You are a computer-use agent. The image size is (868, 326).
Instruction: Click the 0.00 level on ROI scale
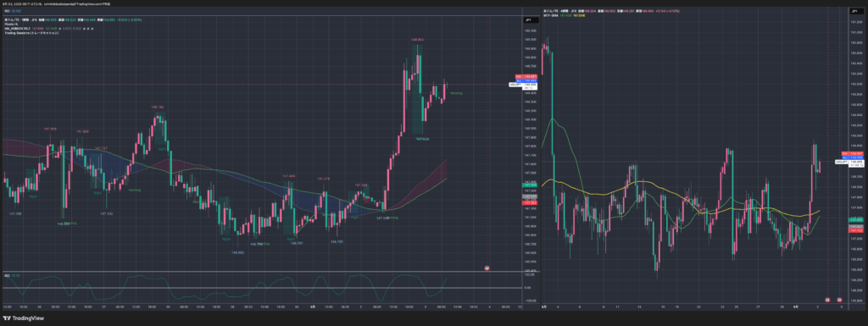click(x=527, y=288)
